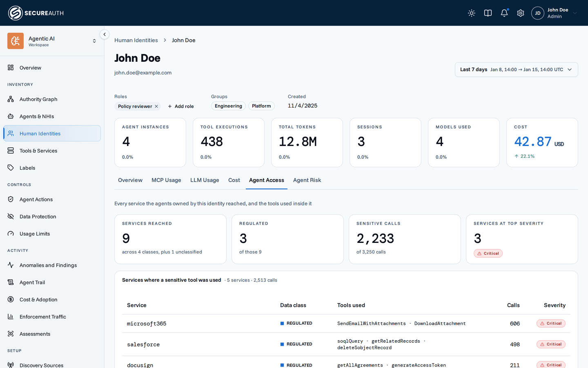Open Enforcement Traffic page
This screenshot has height=368, width=588.
click(x=52, y=317)
